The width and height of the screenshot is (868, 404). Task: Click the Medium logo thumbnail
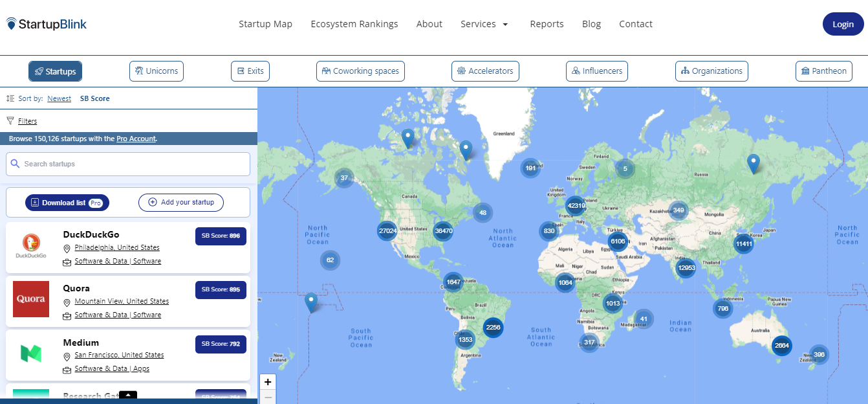pos(31,353)
